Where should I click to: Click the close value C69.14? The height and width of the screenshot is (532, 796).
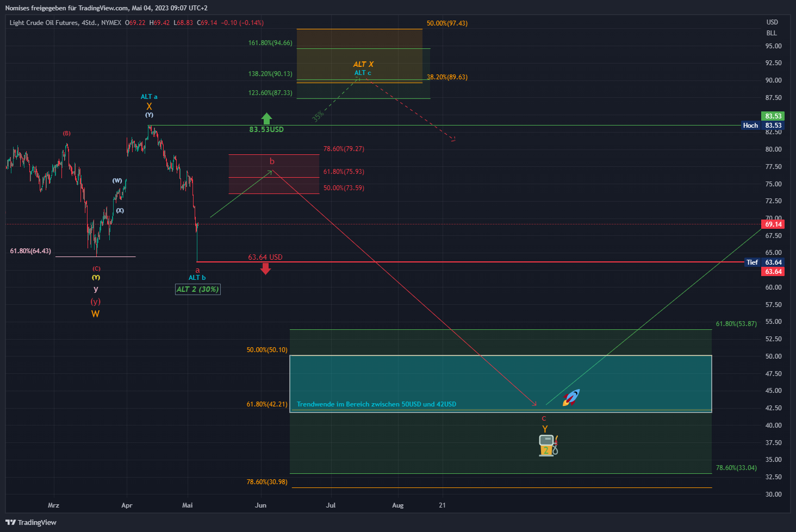[207, 23]
